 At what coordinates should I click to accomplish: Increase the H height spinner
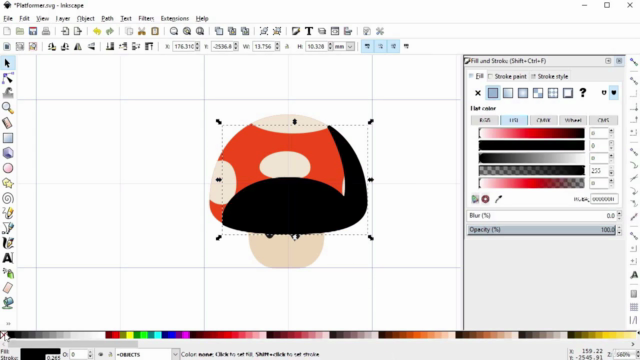coord(330,44)
